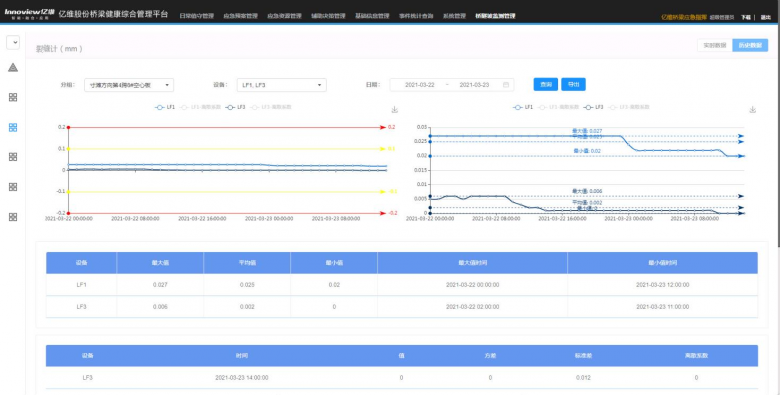Image resolution: width=780 pixels, height=395 pixels.
Task: Set the start date field 2021-03-22
Action: point(419,85)
